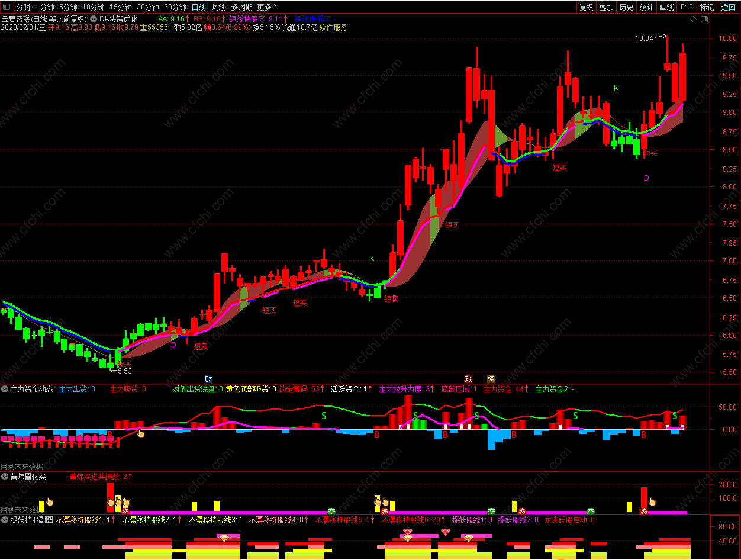Click the 捉妖股线1: 0 label
Image resolution: width=741 pixels, height=560 pixels.
tap(472, 520)
